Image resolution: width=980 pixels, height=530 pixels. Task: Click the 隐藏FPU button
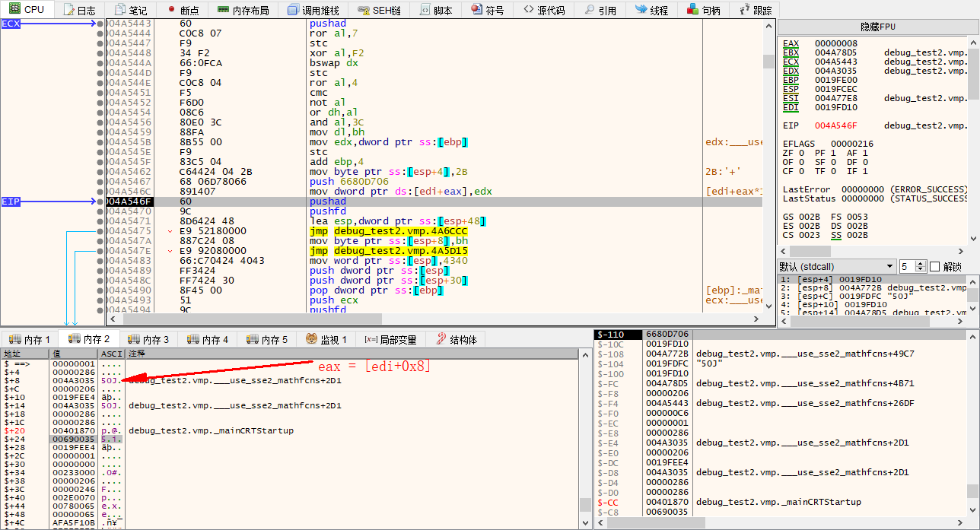point(878,27)
